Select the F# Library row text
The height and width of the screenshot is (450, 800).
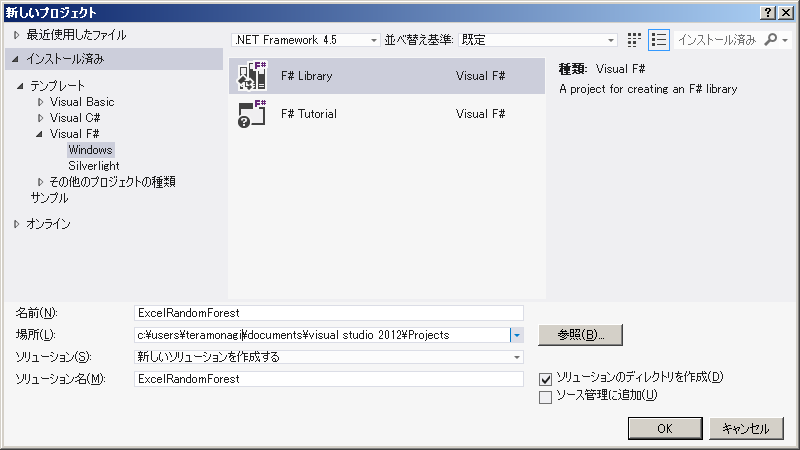tap(307, 76)
